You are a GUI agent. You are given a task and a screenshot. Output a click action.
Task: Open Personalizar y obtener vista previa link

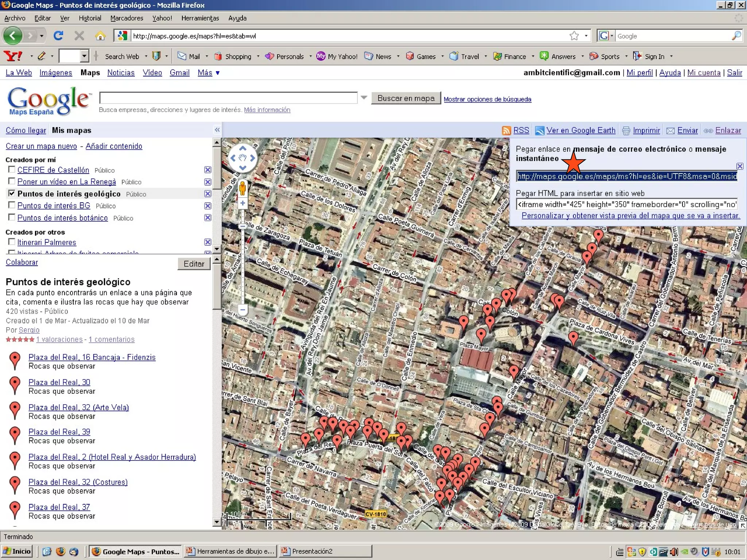pyautogui.click(x=631, y=215)
